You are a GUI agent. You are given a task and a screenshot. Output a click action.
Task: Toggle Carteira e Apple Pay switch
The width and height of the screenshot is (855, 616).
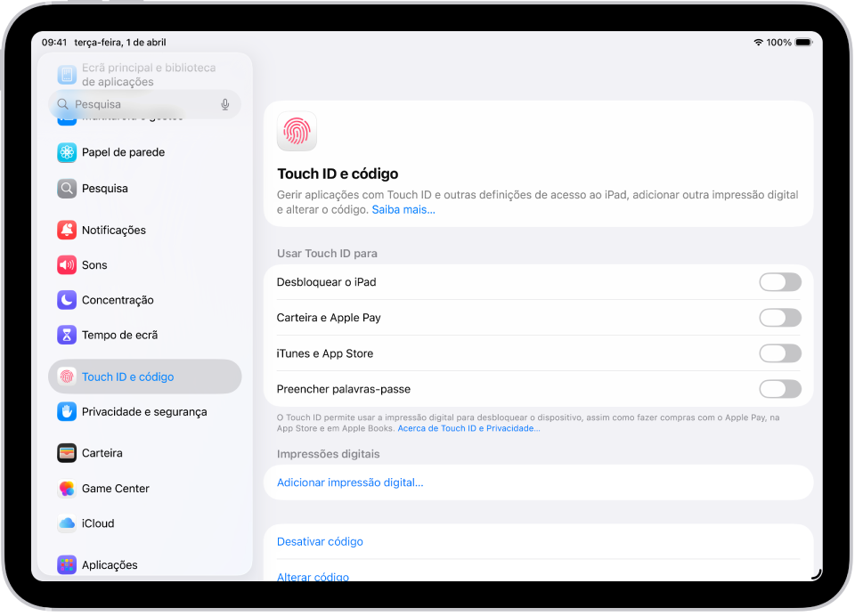click(x=780, y=318)
